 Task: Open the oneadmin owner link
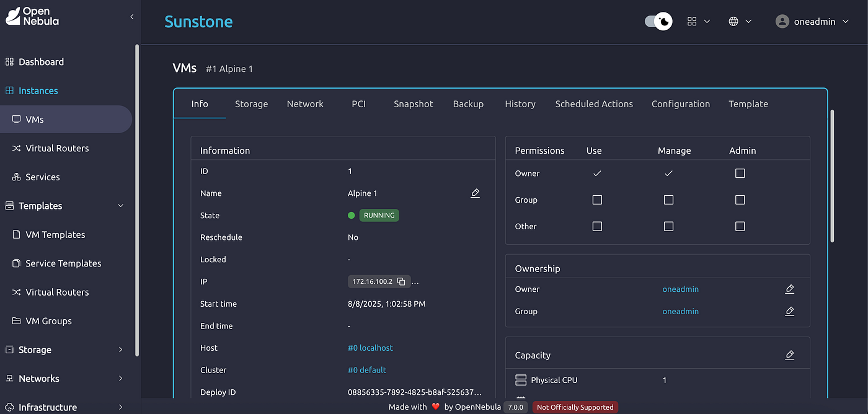(681, 289)
